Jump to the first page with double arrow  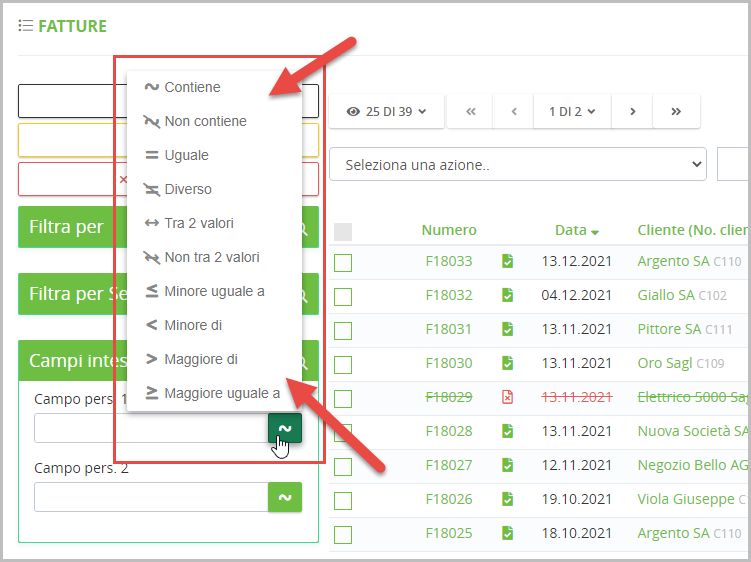click(x=471, y=111)
